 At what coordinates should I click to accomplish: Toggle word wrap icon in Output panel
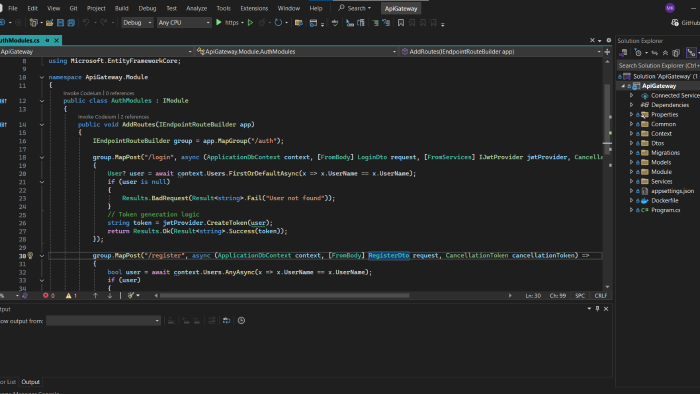[x=226, y=320]
